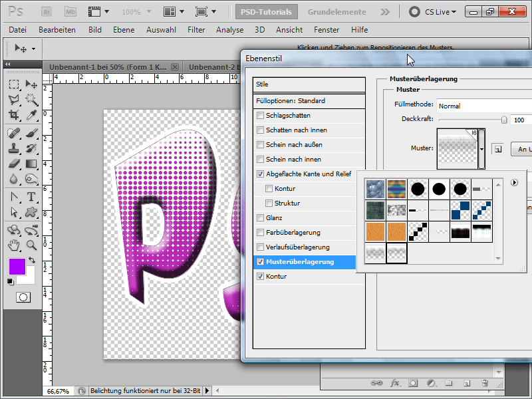
Task: Open the Ebene menu
Action: point(124,30)
